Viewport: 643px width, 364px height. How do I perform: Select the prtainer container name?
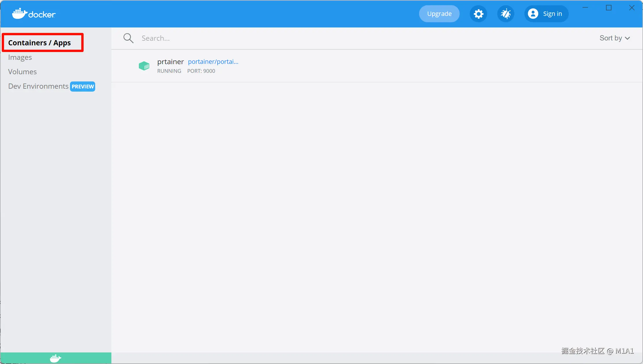click(x=170, y=62)
